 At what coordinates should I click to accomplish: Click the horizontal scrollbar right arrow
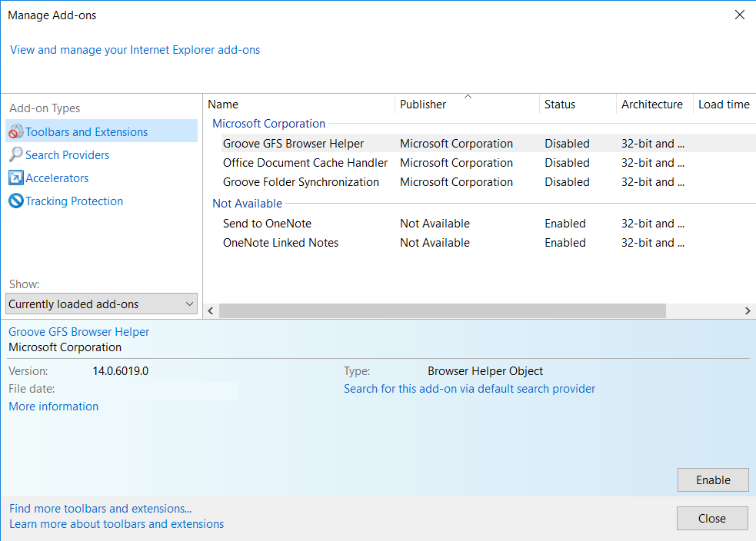point(748,310)
